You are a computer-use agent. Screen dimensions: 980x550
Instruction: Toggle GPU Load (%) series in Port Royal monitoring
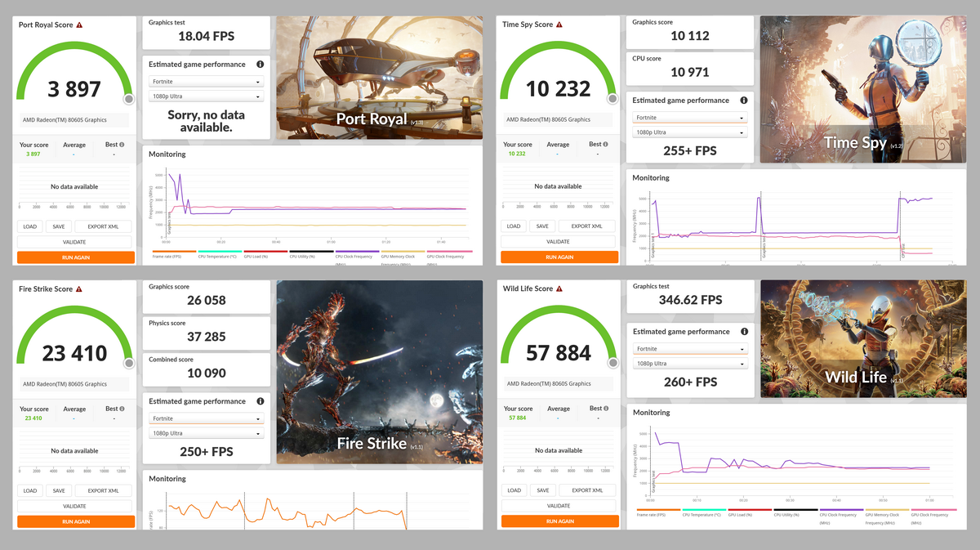click(265, 254)
